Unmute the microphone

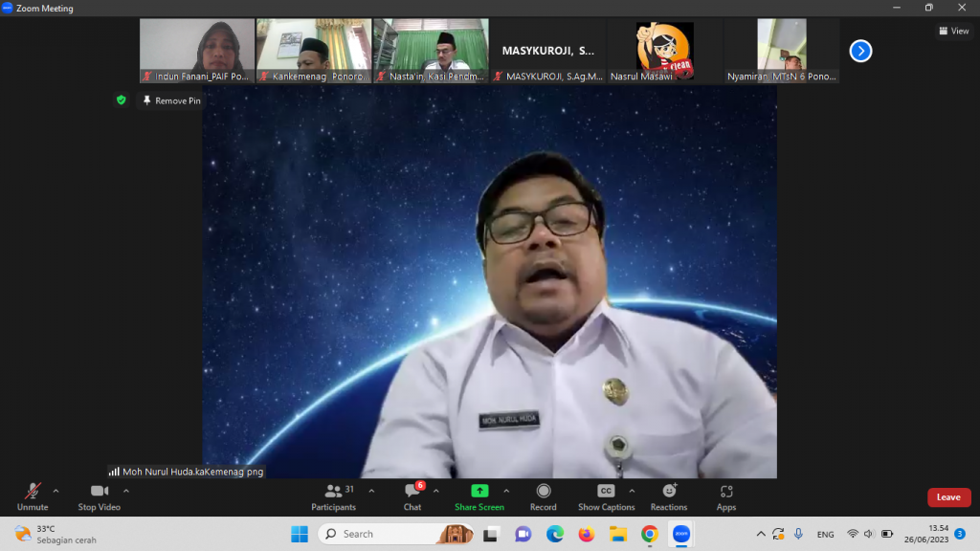point(33,492)
